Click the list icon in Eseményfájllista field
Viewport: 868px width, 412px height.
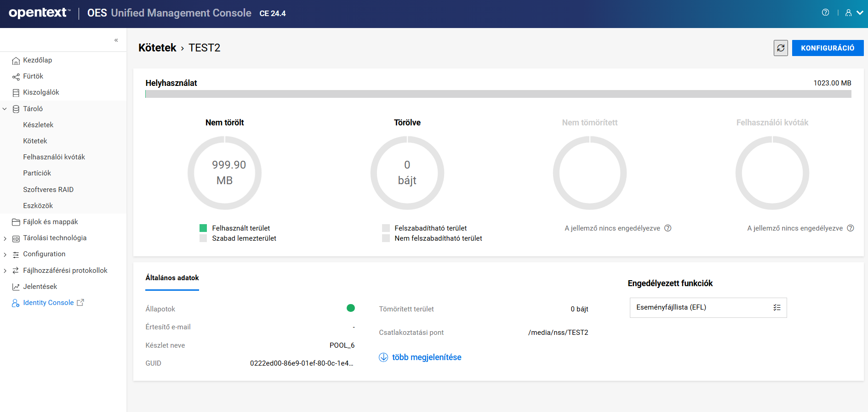pos(777,307)
